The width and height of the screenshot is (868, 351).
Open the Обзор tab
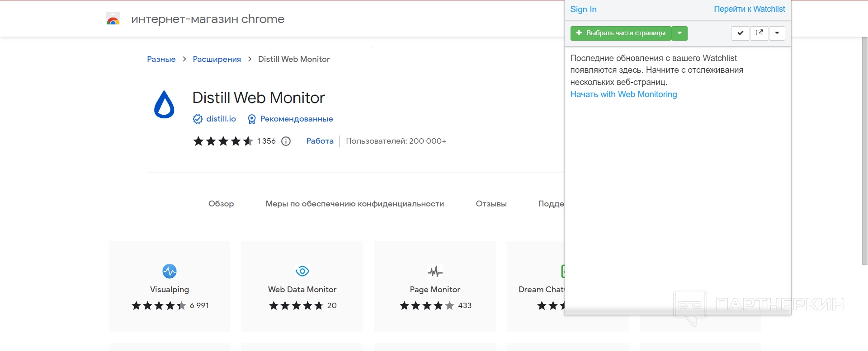221,204
